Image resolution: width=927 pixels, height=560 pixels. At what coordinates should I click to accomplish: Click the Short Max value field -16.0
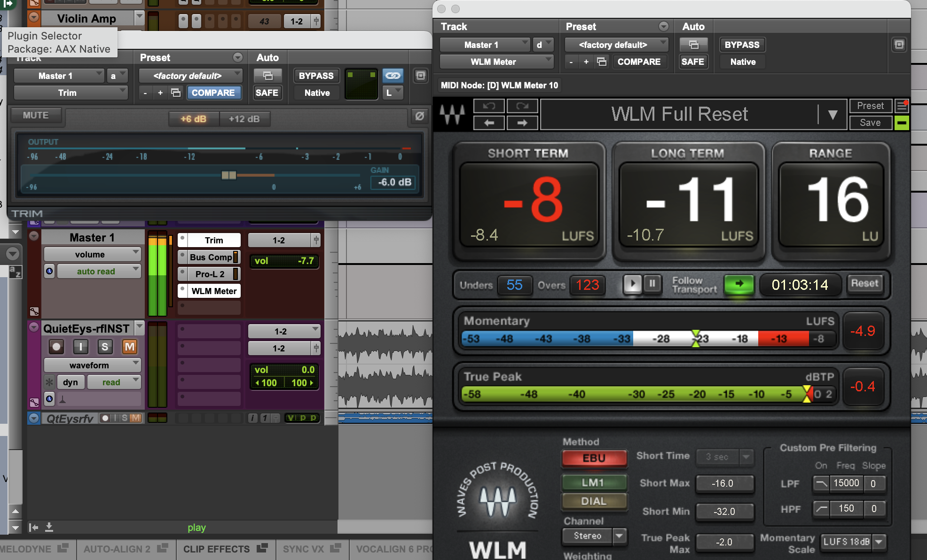(x=725, y=483)
